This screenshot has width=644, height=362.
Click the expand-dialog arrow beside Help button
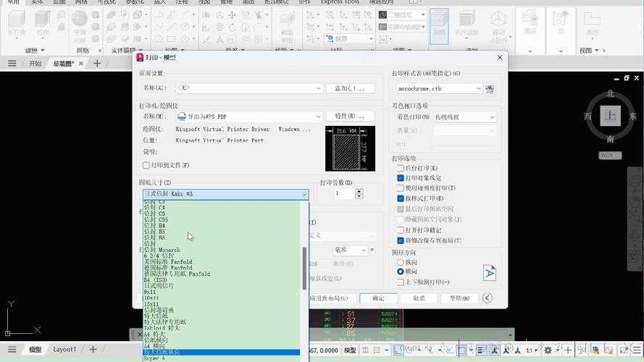(x=487, y=298)
